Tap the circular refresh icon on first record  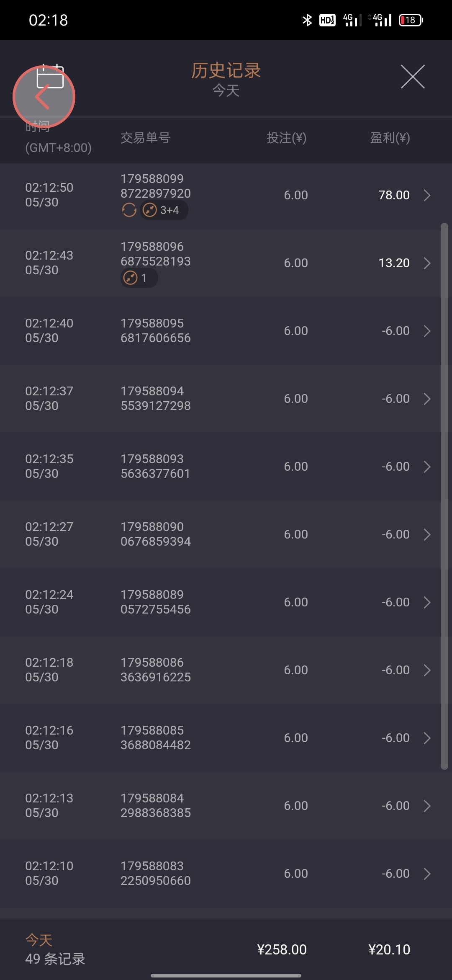coord(129,210)
